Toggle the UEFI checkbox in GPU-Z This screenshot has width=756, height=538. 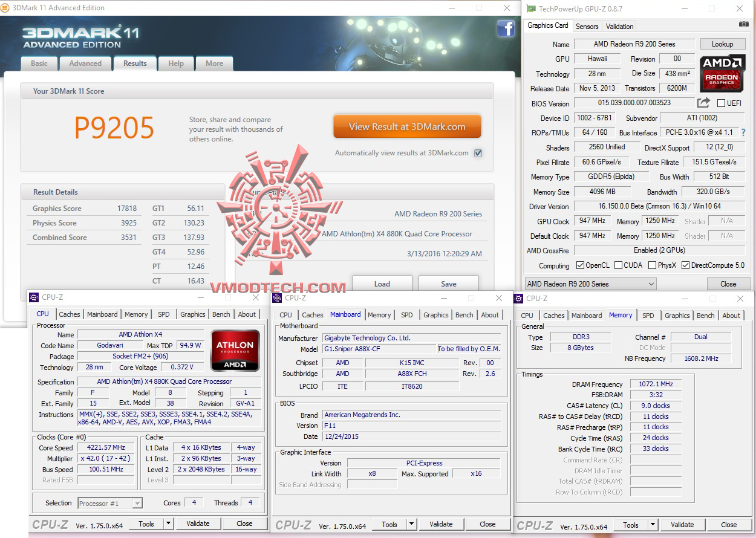click(x=721, y=103)
